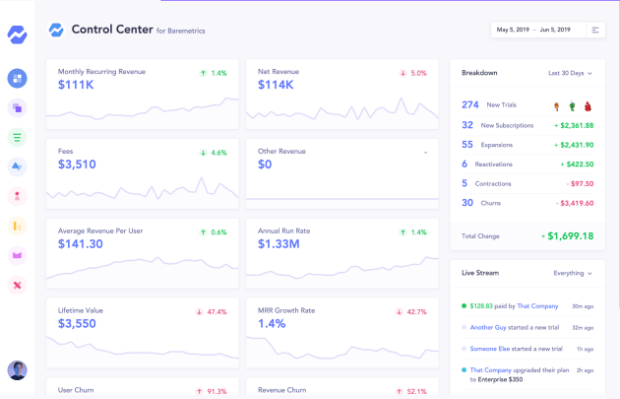Open the pink person sidebar icon
This screenshot has height=399, width=620.
click(17, 197)
